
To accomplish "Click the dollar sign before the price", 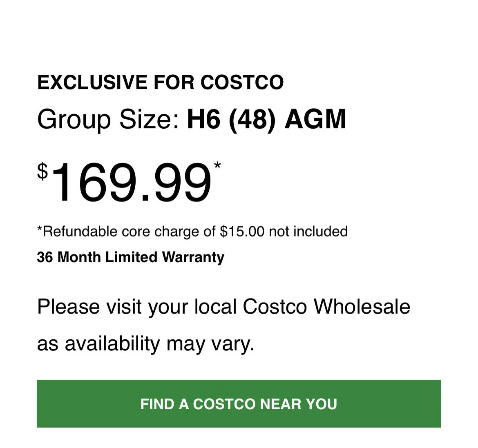I will tap(42, 171).
